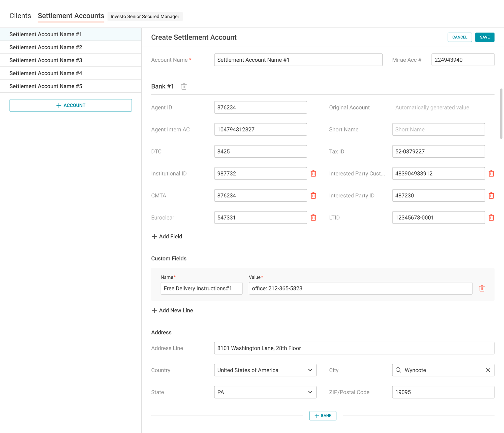504x433 pixels.
Task: Open the Country dropdown
Action: pos(265,370)
